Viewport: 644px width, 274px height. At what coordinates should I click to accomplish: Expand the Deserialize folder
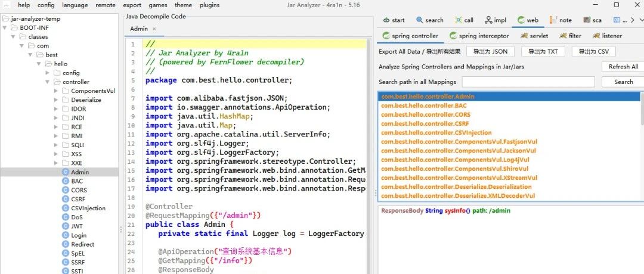point(56,99)
